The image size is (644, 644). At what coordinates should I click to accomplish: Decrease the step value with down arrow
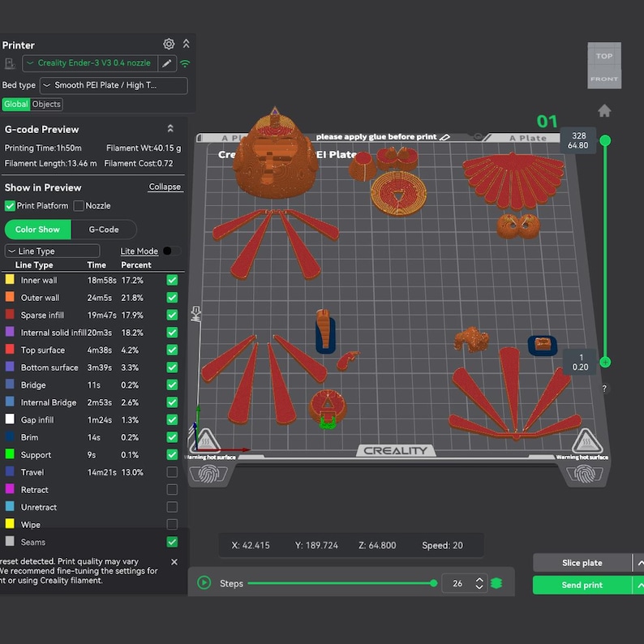click(x=479, y=587)
